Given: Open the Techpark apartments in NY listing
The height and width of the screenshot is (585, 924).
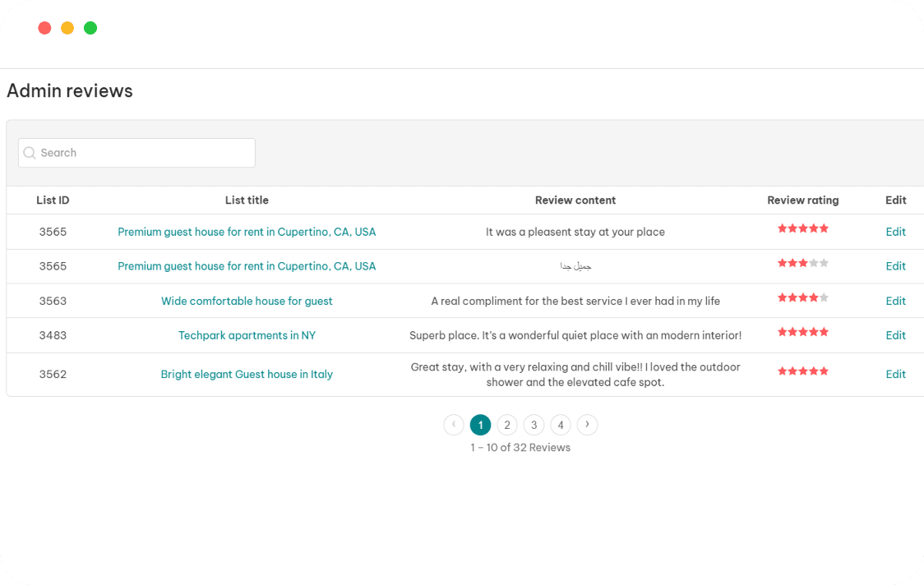Looking at the screenshot, I should pyautogui.click(x=247, y=335).
